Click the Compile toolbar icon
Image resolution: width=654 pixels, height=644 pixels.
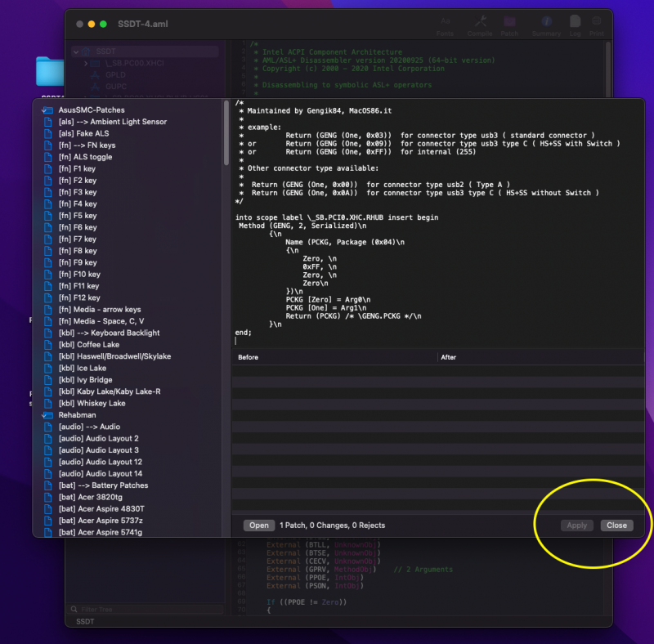[x=480, y=23]
